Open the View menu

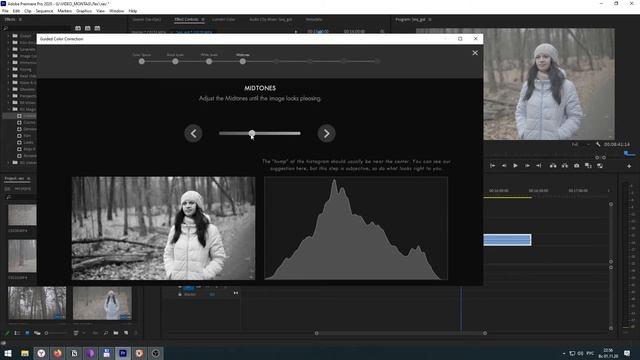tap(100, 11)
